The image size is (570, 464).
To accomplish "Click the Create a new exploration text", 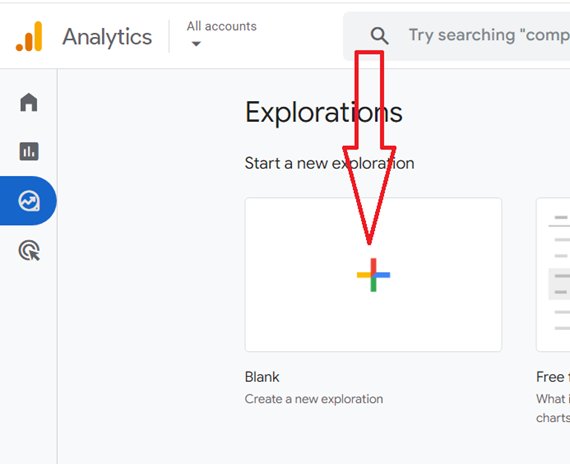I will [314, 399].
